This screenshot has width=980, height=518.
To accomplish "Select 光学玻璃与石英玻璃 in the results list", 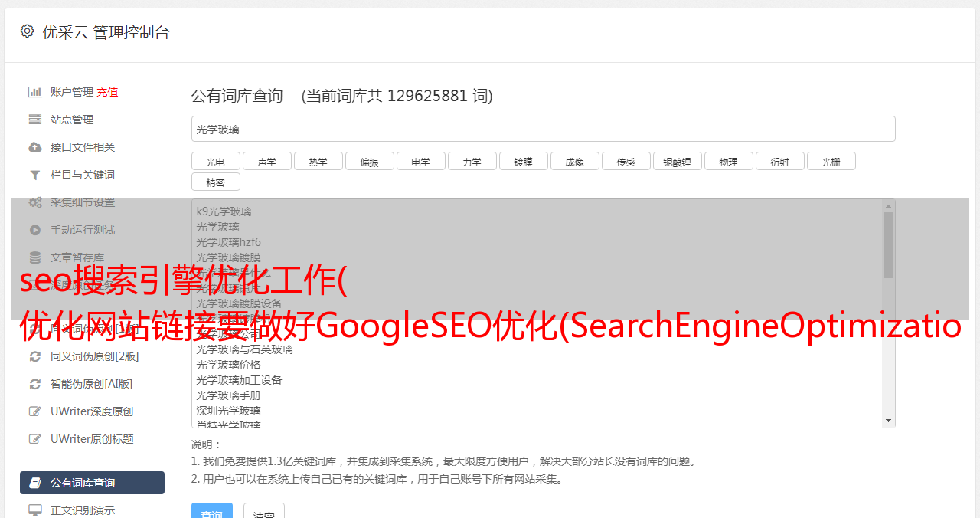I will [x=244, y=349].
